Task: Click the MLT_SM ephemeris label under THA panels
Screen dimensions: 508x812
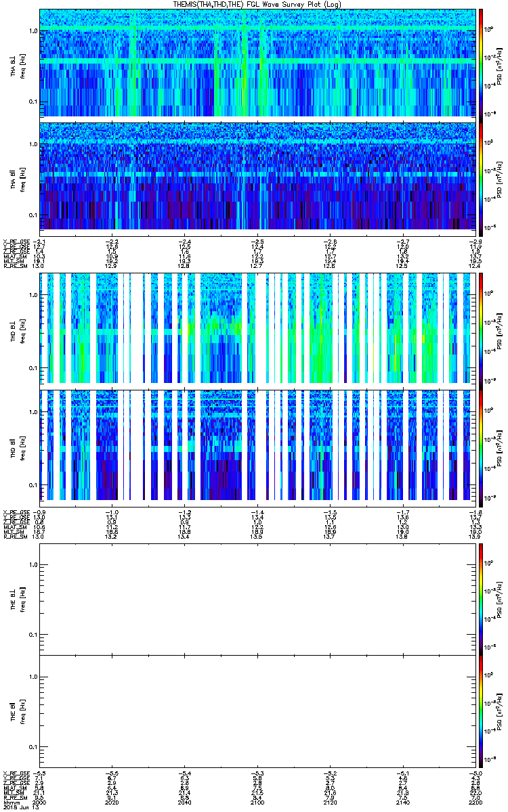Action: [13, 261]
